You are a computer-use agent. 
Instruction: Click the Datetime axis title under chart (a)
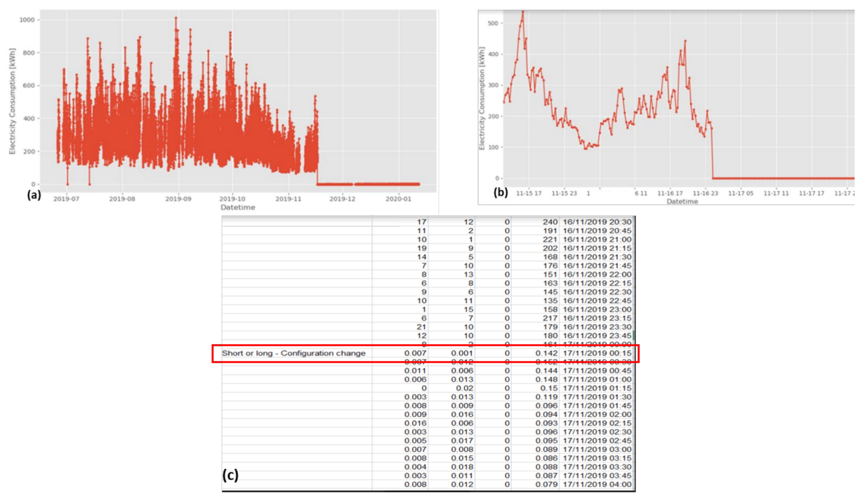(x=238, y=207)
